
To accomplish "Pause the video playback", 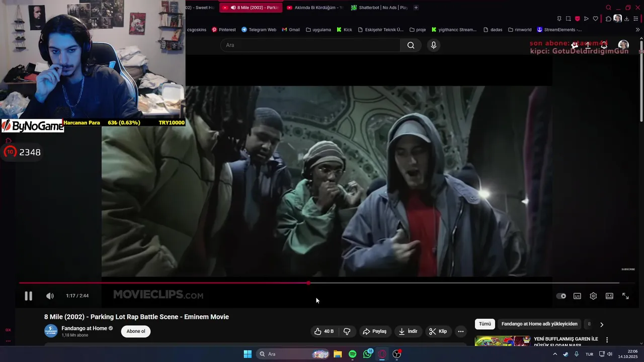I will 29,296.
